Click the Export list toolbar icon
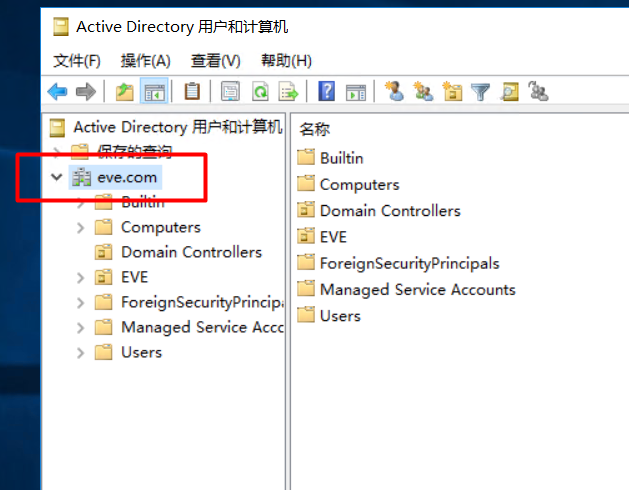Viewport: 629px width, 490px height. [288, 91]
